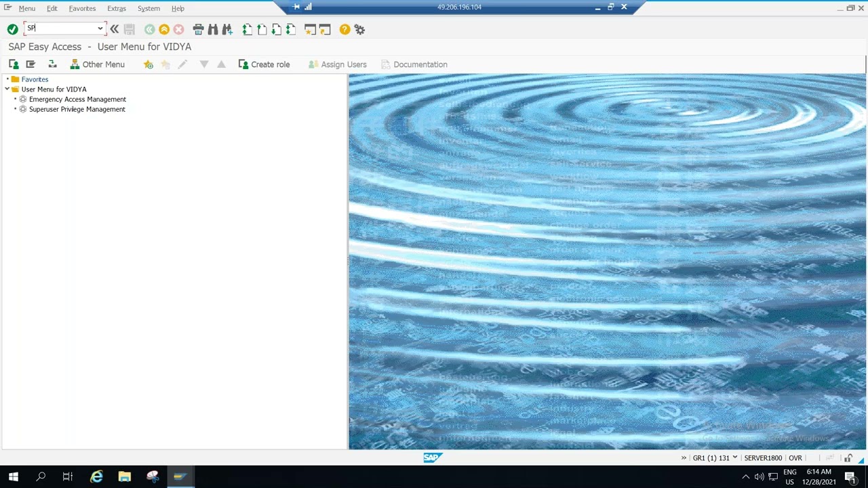Screen dimensions: 868x488
Task: Expand the status bar double-chevron
Action: 684,458
